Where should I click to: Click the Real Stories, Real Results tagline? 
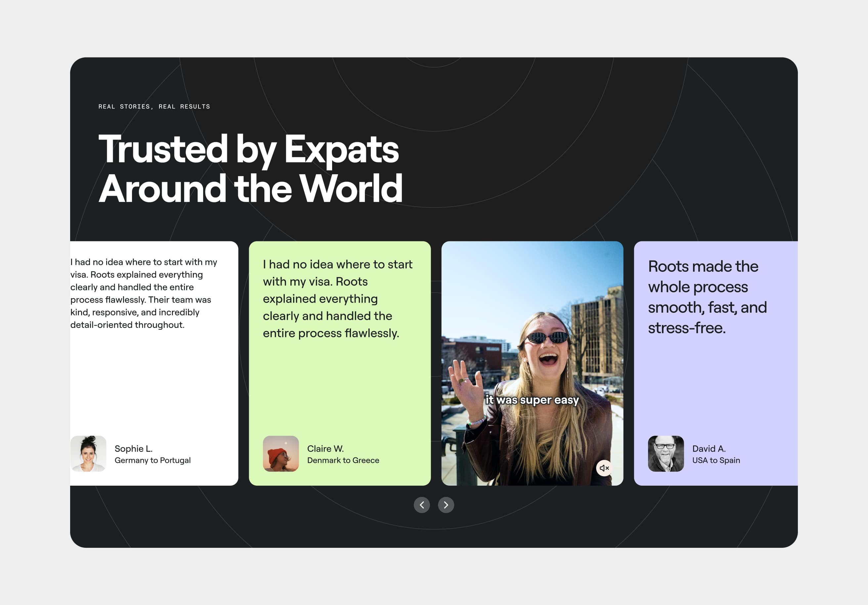[154, 106]
